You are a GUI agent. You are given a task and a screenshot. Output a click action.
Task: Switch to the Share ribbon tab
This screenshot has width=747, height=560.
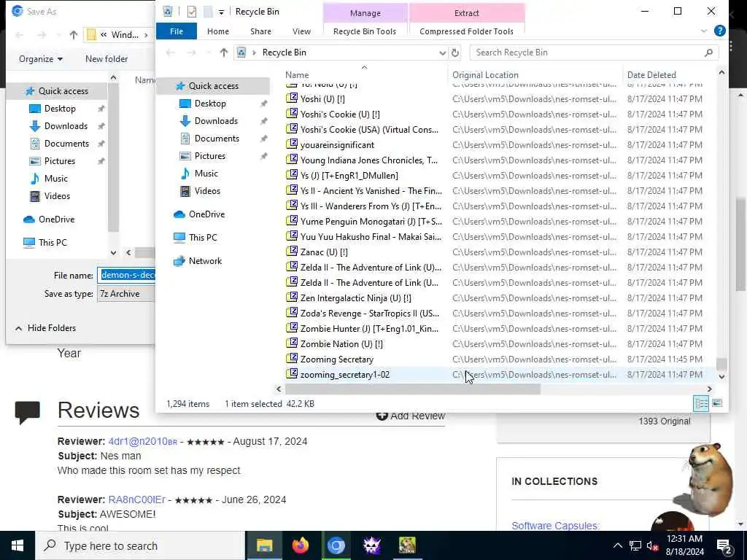point(260,31)
